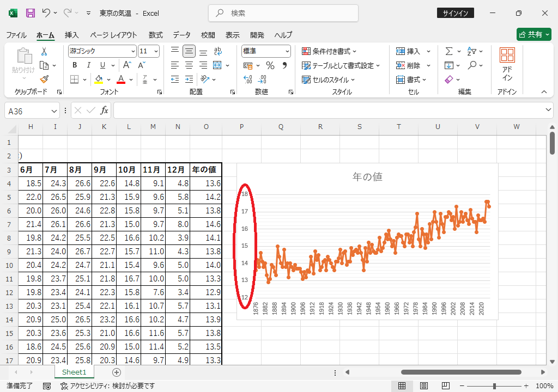Open セルのスタイル cell styles dropdown
558x392 pixels.
click(328, 79)
